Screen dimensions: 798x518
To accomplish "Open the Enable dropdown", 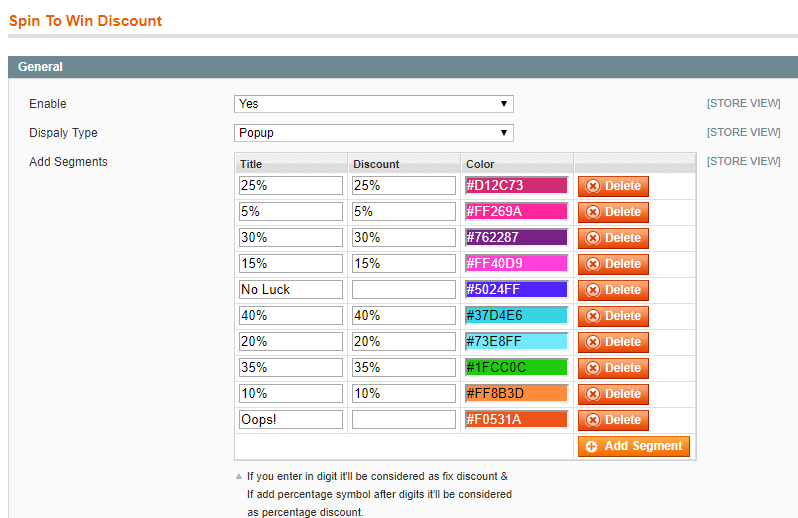I will 373,104.
